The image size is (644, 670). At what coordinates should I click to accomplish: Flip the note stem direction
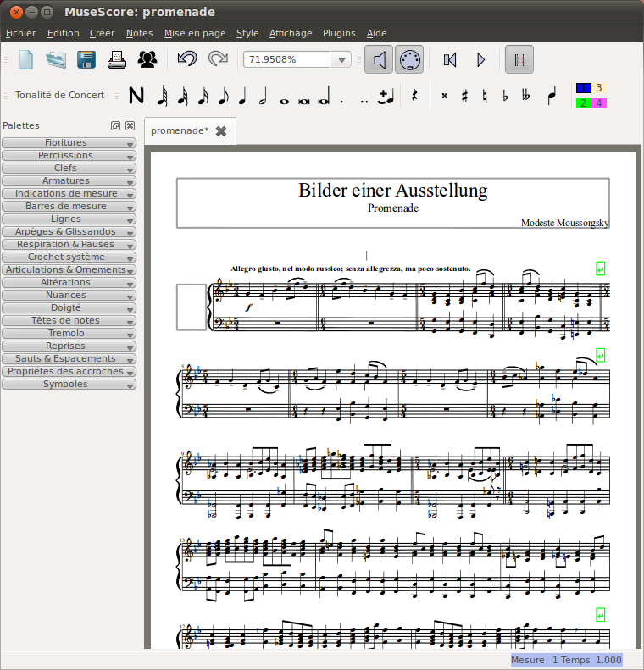point(552,95)
